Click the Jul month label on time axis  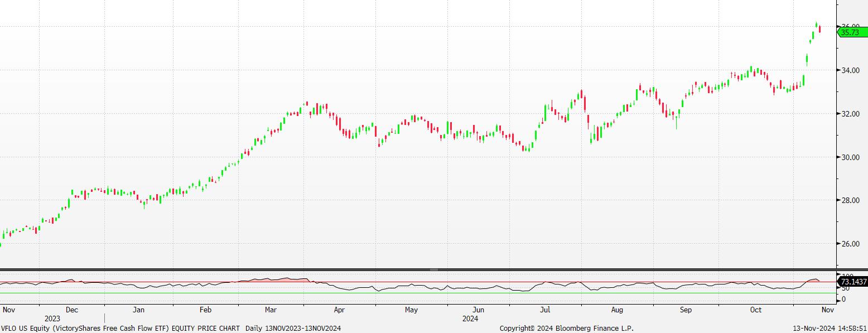[x=546, y=309]
